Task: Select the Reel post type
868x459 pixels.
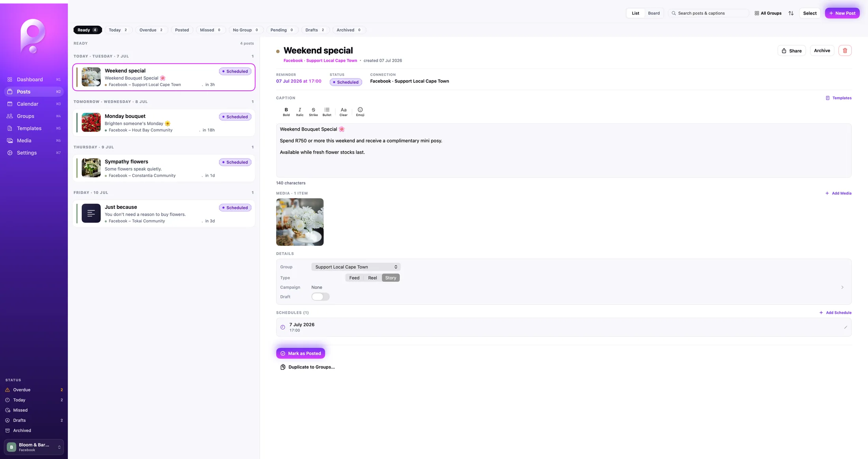Action: 372,278
